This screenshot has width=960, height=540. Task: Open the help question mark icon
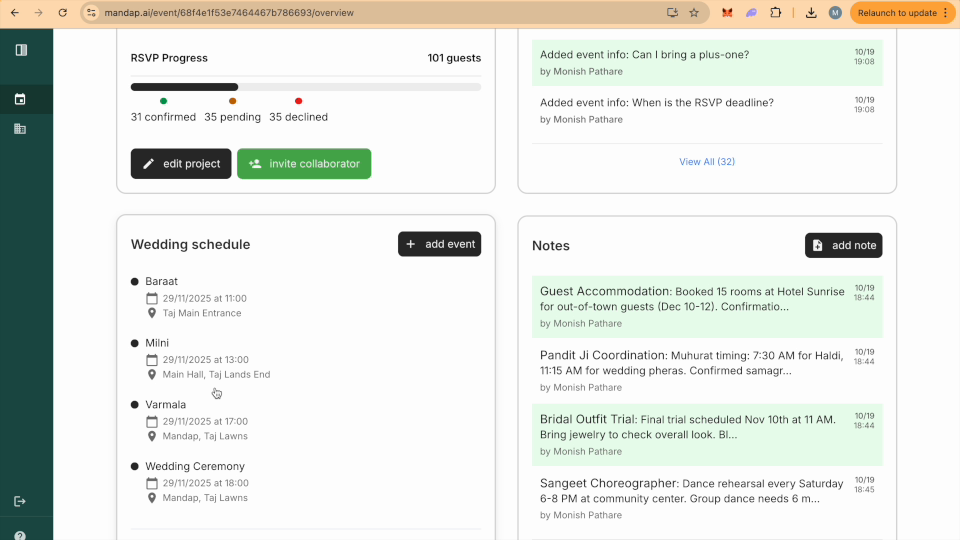(20, 536)
